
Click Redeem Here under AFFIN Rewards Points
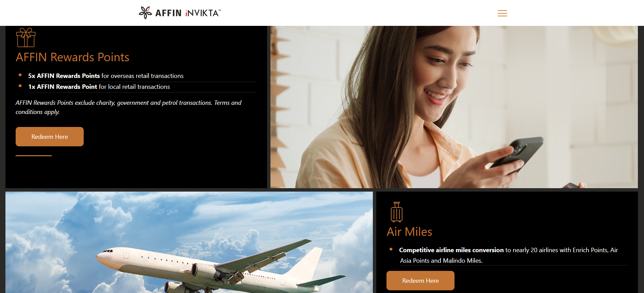(50, 136)
